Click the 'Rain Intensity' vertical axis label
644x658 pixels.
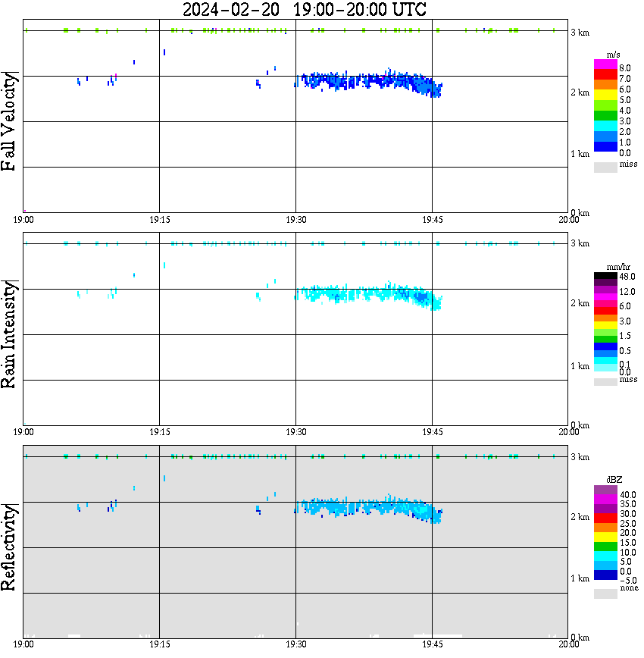8,334
